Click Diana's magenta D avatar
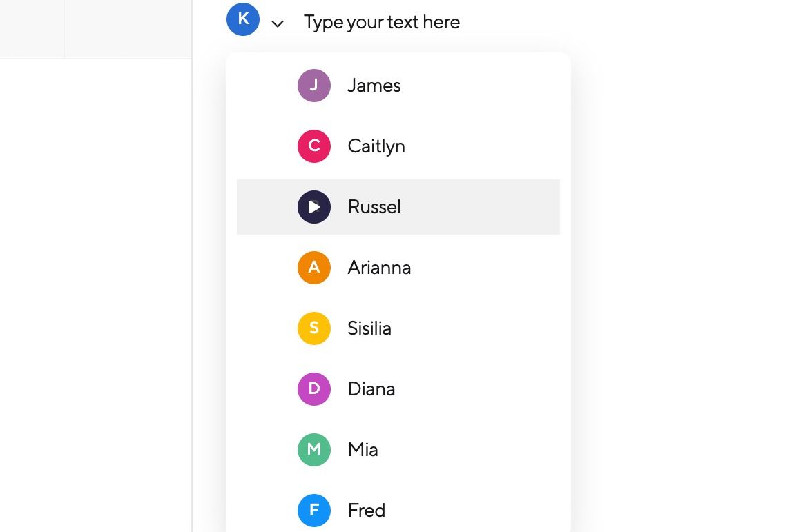 tap(314, 389)
